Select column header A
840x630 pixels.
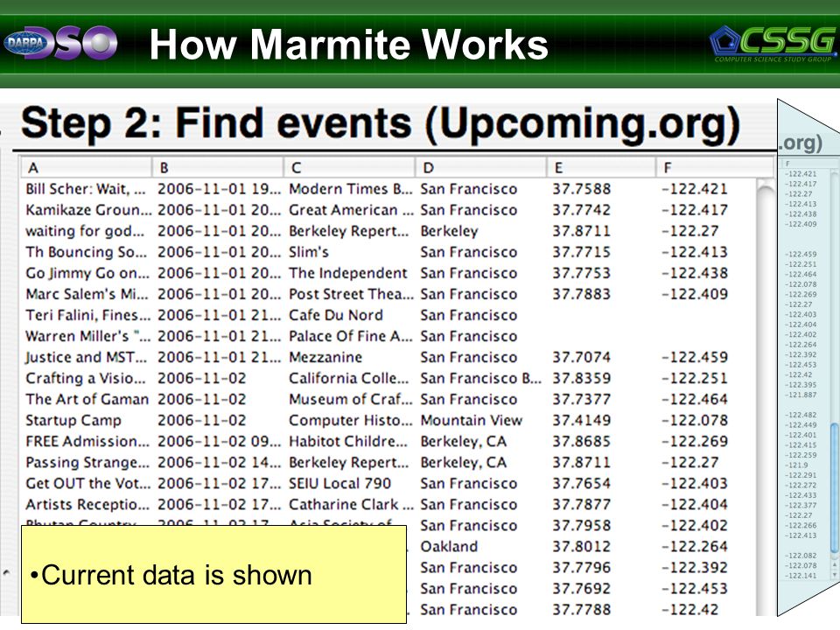[87, 168]
